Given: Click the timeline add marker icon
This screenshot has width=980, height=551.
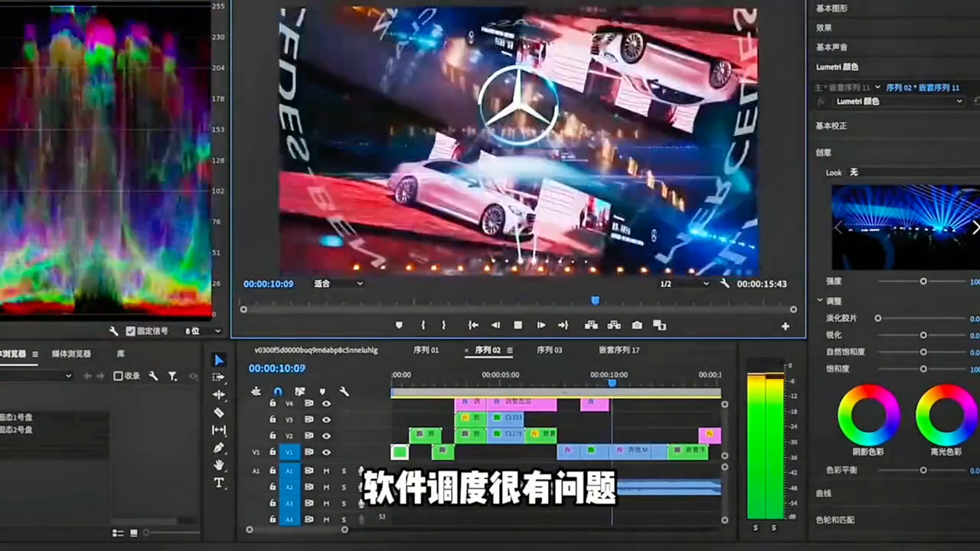Looking at the screenshot, I should (x=322, y=391).
